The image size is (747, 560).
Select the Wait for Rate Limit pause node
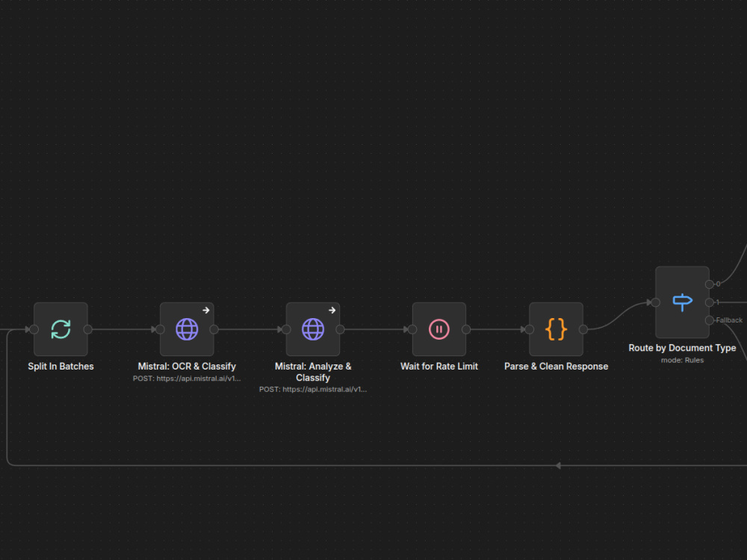click(438, 329)
